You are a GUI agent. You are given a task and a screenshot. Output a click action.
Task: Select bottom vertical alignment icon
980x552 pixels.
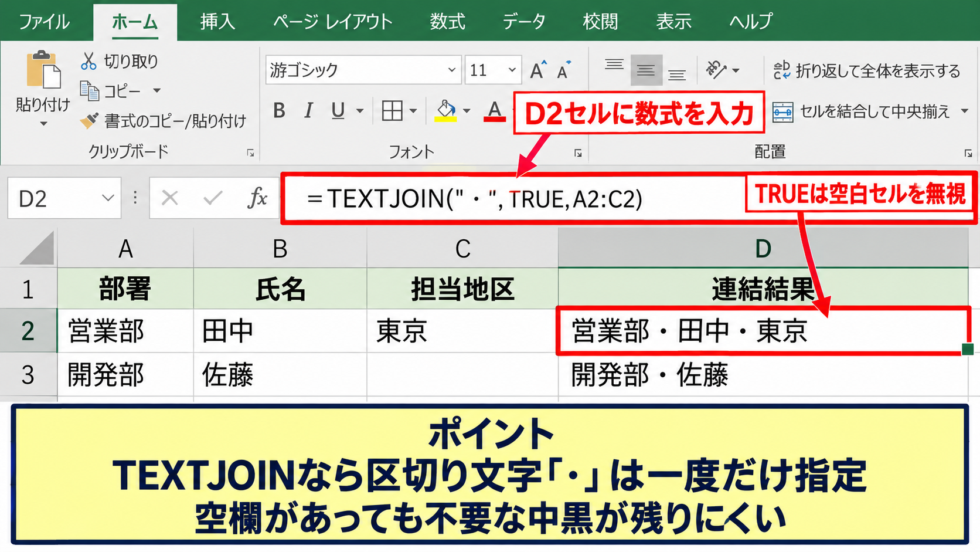677,74
